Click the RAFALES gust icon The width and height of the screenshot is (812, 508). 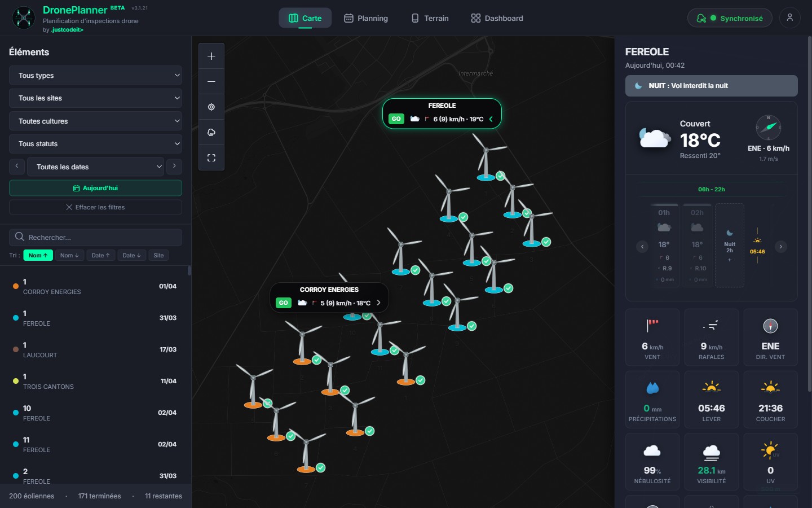(x=711, y=326)
